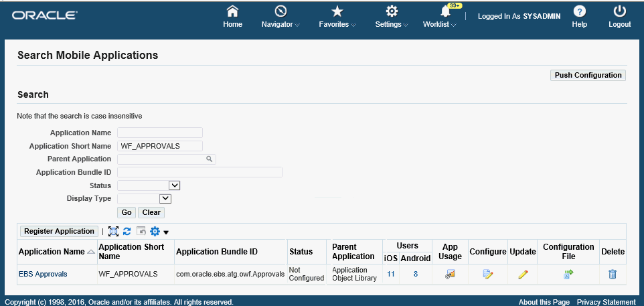Image resolution: width=644 pixels, height=306 pixels.
Task: Open the About this Page link
Action: click(x=544, y=302)
